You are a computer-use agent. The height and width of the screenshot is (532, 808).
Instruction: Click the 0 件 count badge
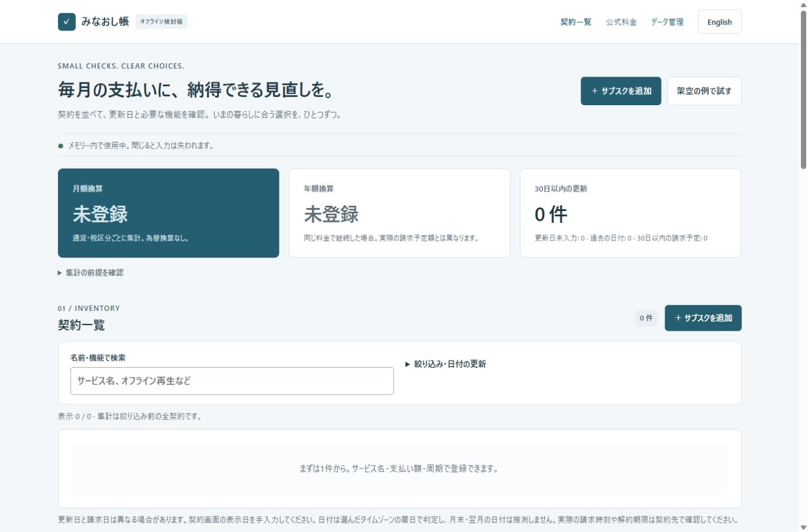647,318
